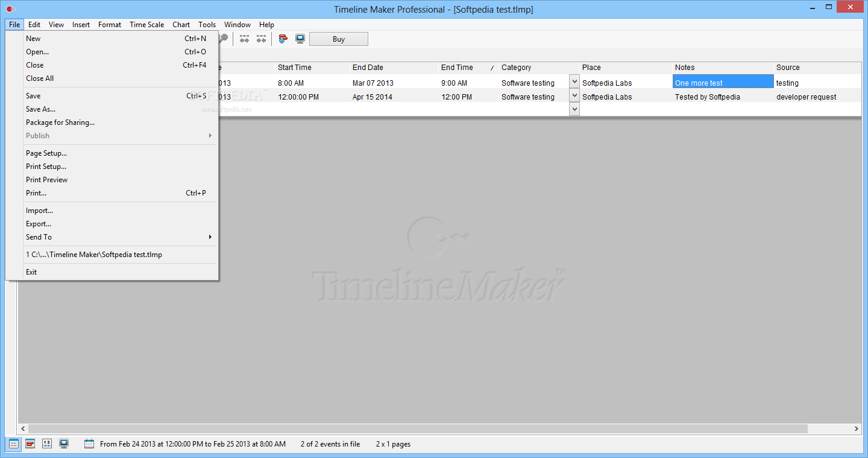Click the Place column header
868x458 pixels.
tap(626, 68)
